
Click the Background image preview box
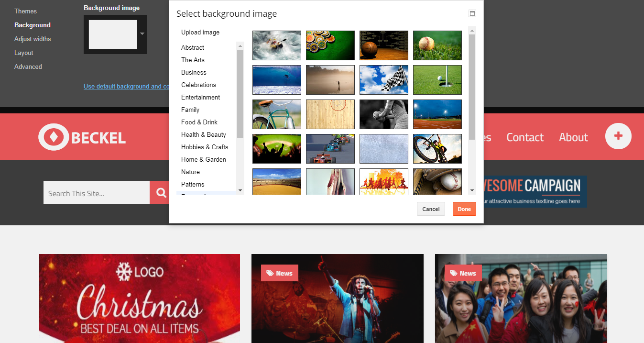pos(113,34)
